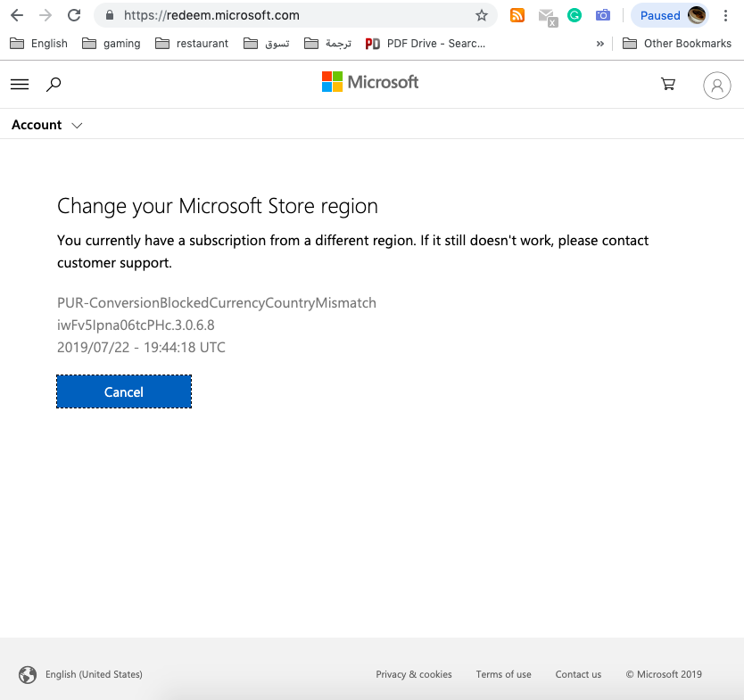Open the orange RSS feed extension
744x700 pixels.
tap(517, 16)
